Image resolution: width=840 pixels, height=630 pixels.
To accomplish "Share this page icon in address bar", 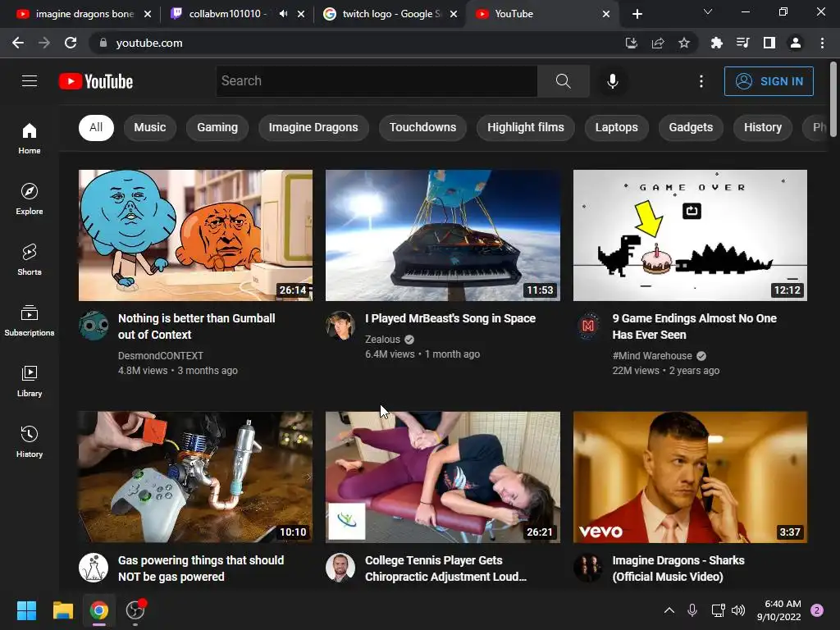I will pos(658,43).
